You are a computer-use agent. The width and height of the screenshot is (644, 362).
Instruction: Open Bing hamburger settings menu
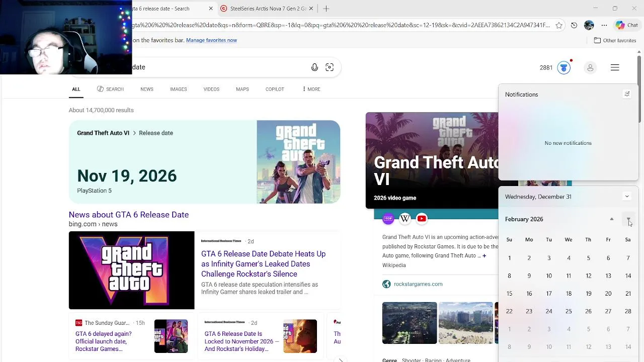tap(615, 67)
